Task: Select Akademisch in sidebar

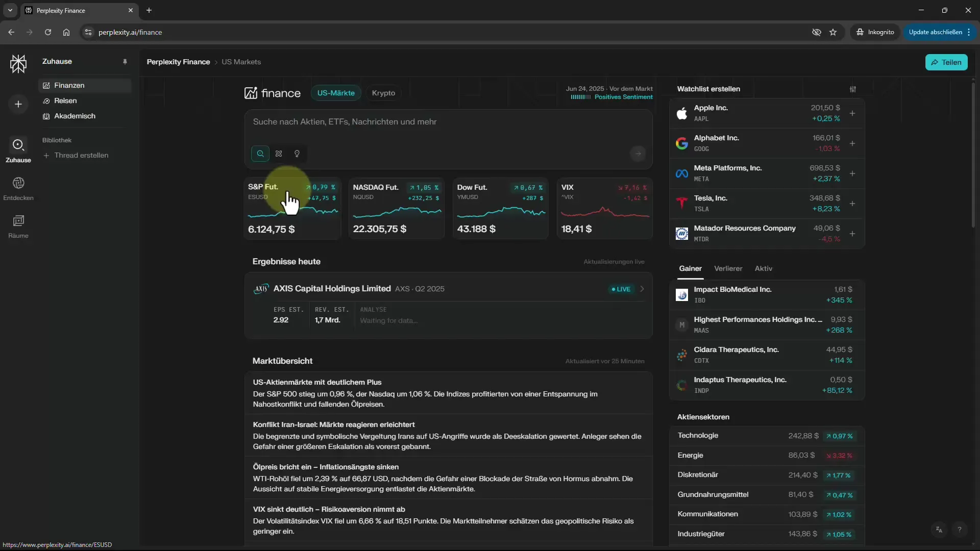Action: [x=85, y=116]
